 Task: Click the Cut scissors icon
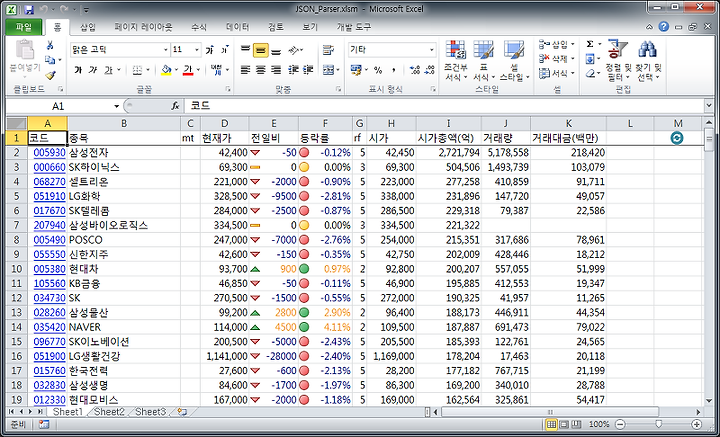pos(50,45)
